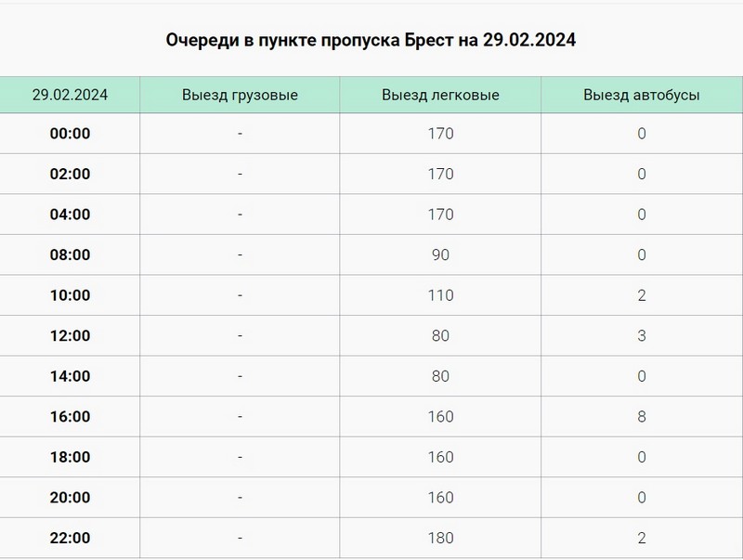Select the bus count 8 at 16:00

pyautogui.click(x=642, y=417)
